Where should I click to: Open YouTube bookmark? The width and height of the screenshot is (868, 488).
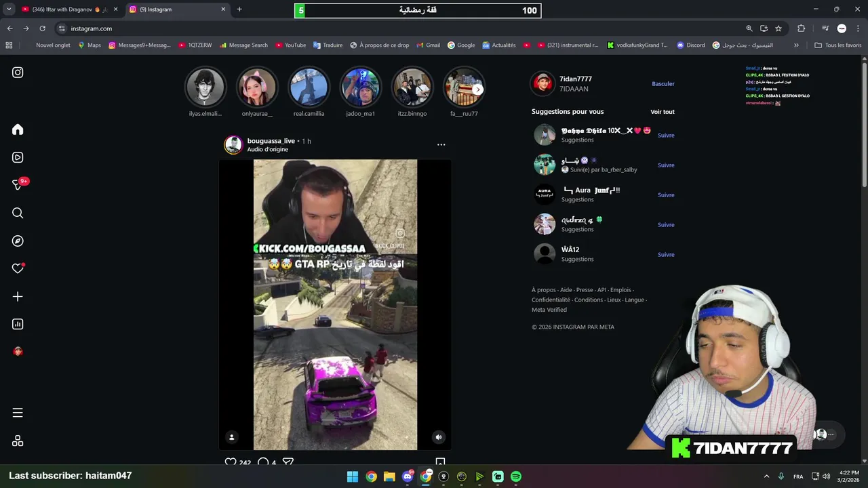point(290,45)
